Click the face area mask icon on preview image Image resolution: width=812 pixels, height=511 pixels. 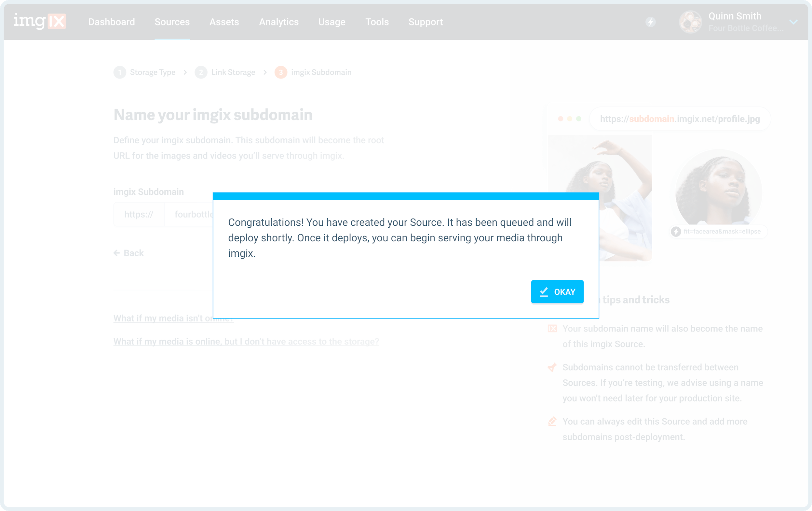676,231
